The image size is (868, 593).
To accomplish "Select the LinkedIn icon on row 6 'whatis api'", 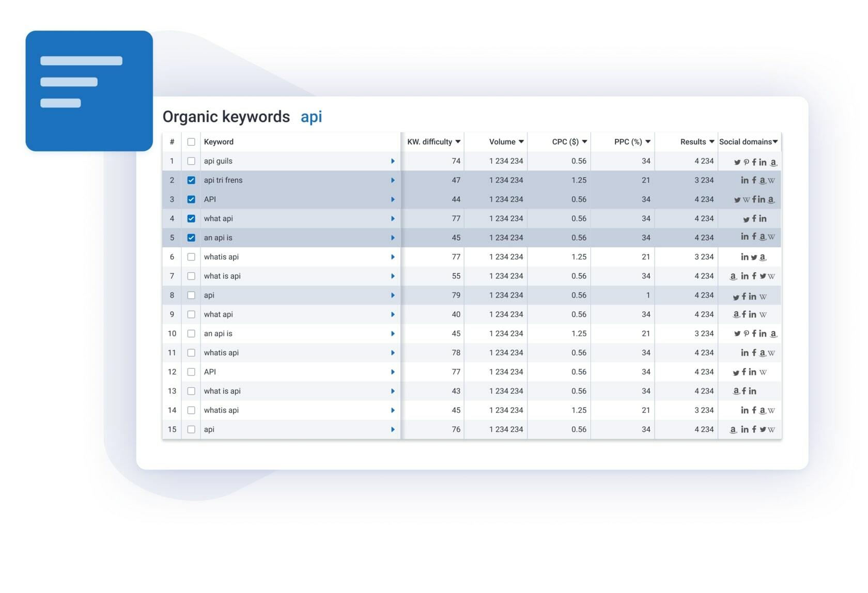I will (745, 257).
